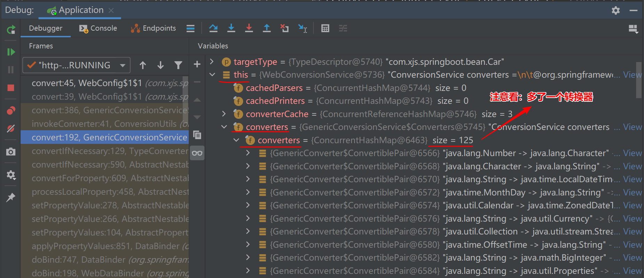The height and width of the screenshot is (278, 644).
Task: Click View link for ConvertiblePair@6566
Action: click(x=632, y=153)
